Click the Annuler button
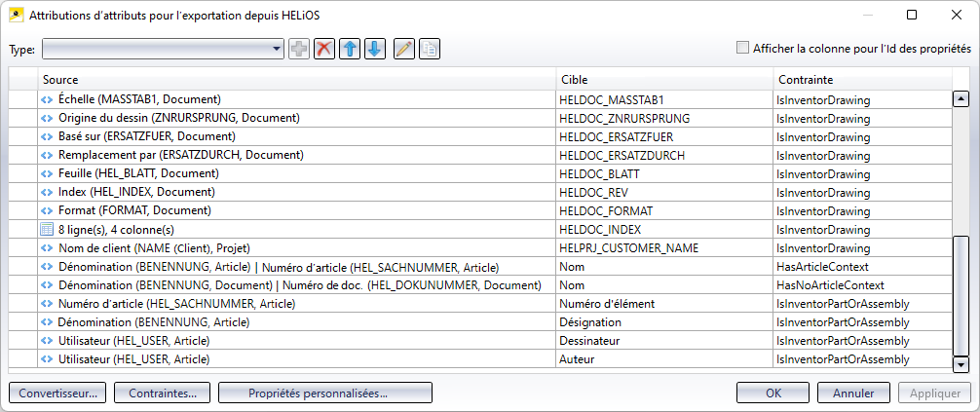 coord(853,393)
